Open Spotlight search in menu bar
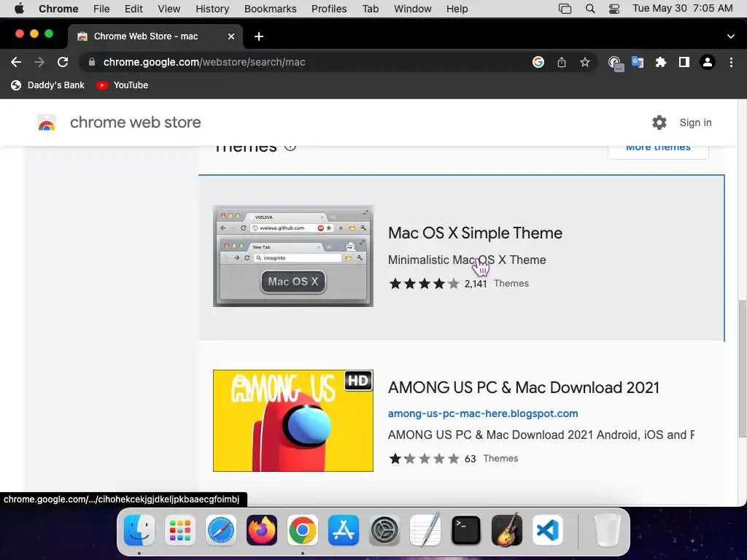The height and width of the screenshot is (560, 747). tap(589, 9)
